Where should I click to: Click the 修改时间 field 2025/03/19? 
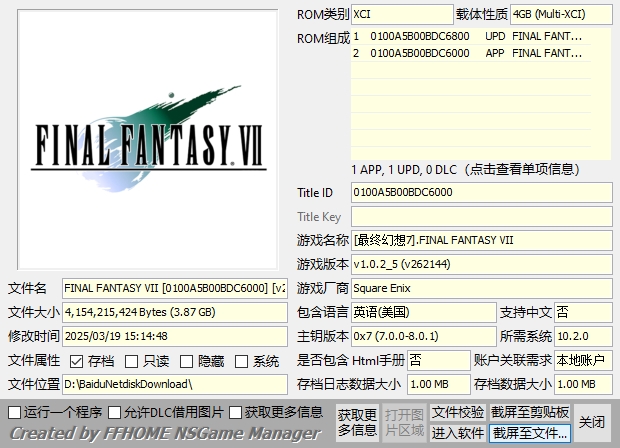pyautogui.click(x=175, y=336)
